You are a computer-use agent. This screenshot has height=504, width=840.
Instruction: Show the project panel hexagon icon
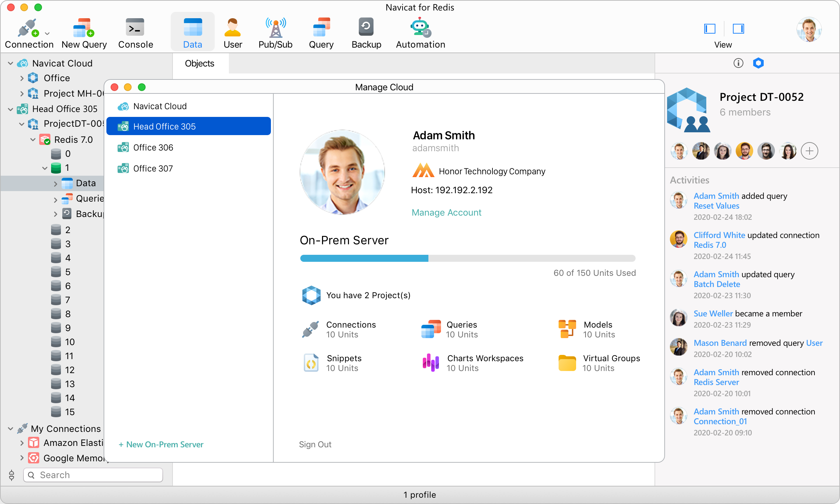click(758, 63)
